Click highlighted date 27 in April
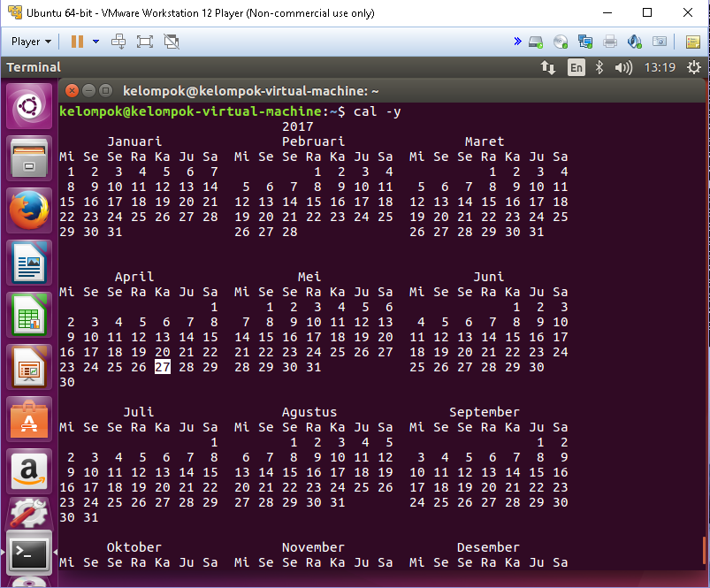 tap(163, 367)
